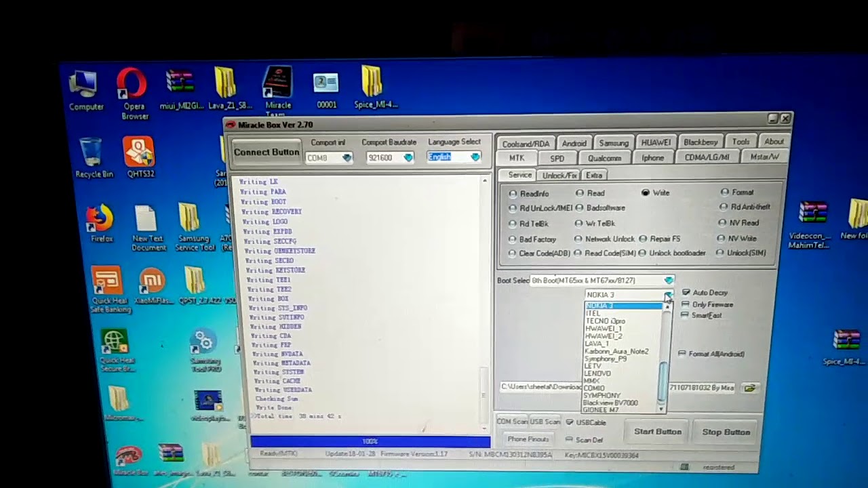
Task: Toggle the Scan Def checkbox
Action: [x=584, y=440]
